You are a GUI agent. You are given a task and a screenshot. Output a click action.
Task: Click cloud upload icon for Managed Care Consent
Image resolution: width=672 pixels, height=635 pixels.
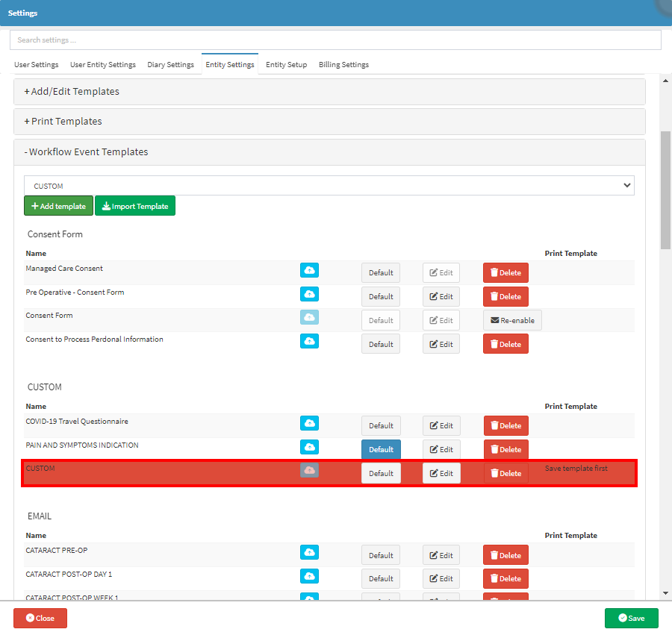pos(309,270)
